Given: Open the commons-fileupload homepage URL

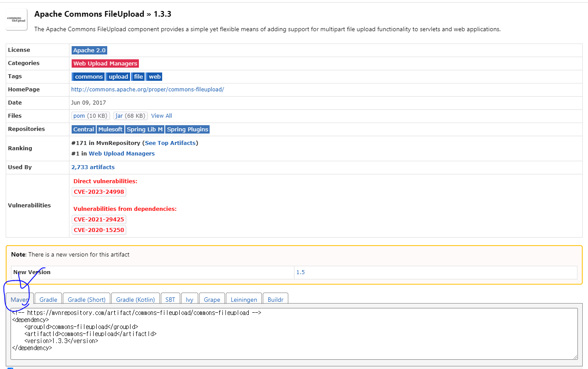Looking at the screenshot, I should click(148, 89).
